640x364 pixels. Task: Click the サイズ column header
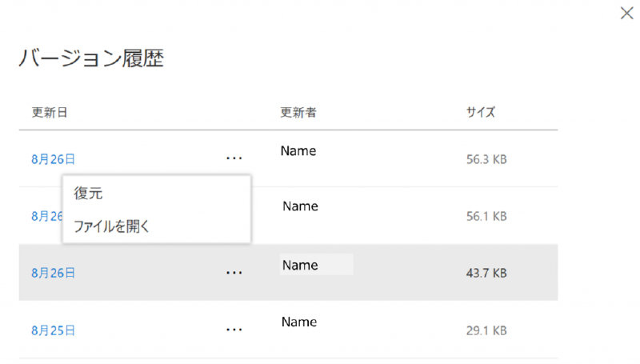coord(481,112)
